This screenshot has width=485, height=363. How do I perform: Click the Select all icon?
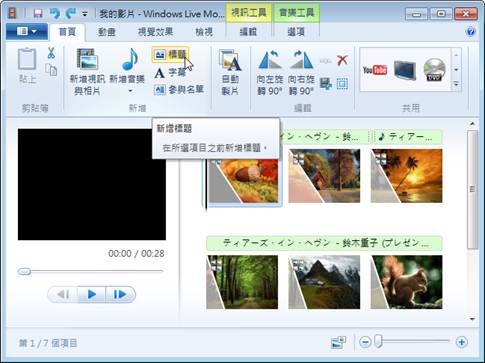[x=342, y=84]
